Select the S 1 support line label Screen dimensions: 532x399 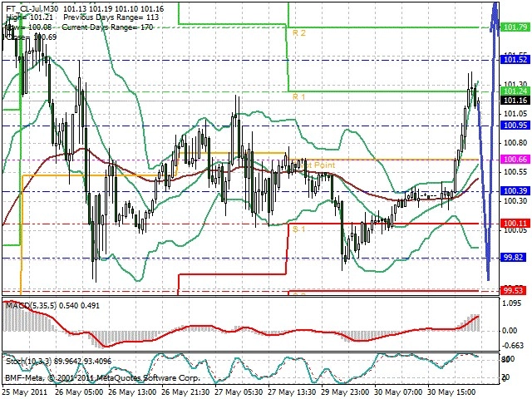pyautogui.click(x=299, y=229)
